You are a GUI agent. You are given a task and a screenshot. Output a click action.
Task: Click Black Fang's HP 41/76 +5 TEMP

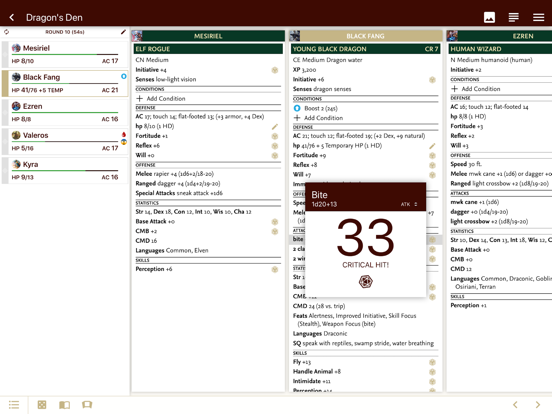[x=37, y=90]
